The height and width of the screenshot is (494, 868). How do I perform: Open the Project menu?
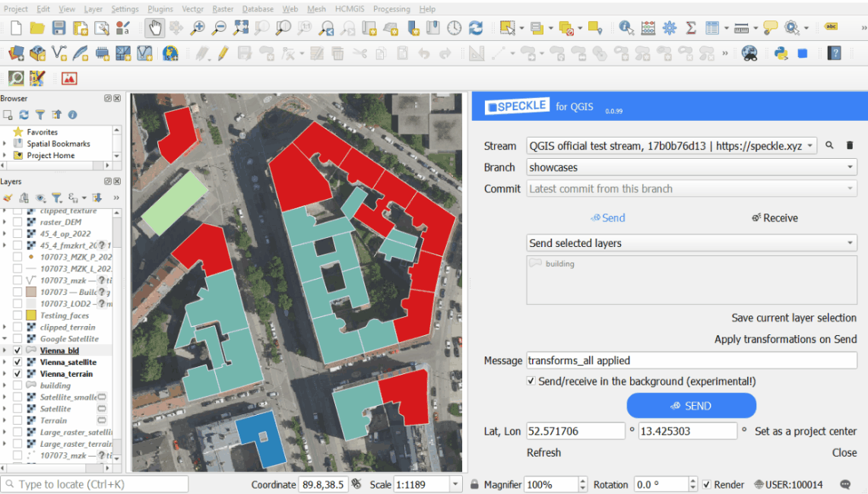15,9
